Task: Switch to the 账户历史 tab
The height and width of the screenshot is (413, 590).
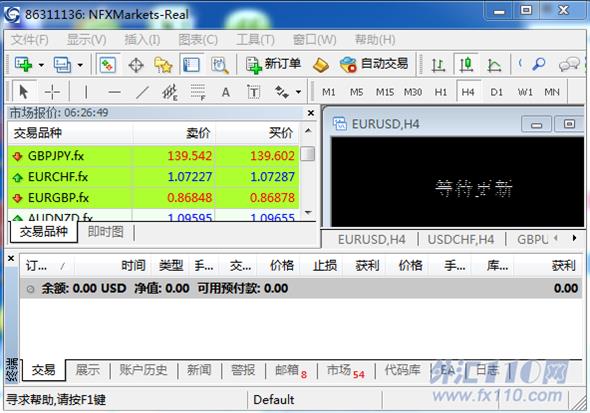Action: pyautogui.click(x=143, y=370)
